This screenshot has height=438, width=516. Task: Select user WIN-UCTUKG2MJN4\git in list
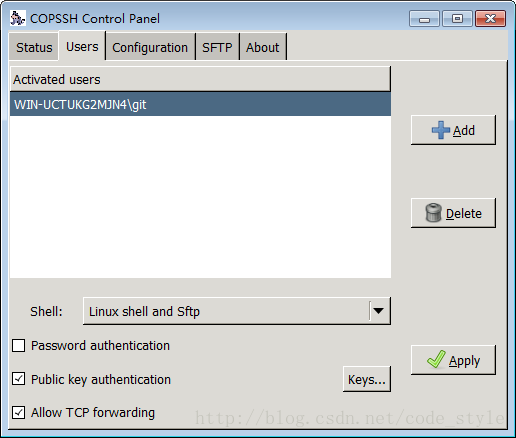(x=200, y=104)
